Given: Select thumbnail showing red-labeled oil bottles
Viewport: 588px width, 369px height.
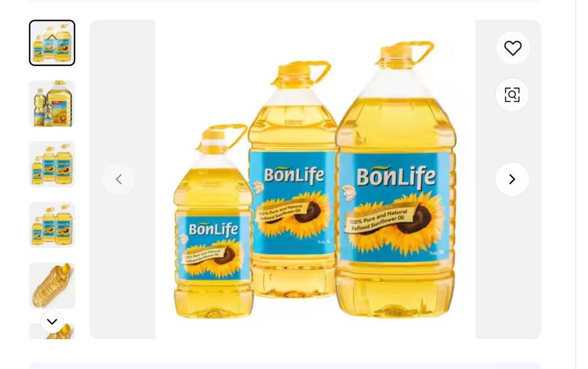Looking at the screenshot, I should coord(52,103).
